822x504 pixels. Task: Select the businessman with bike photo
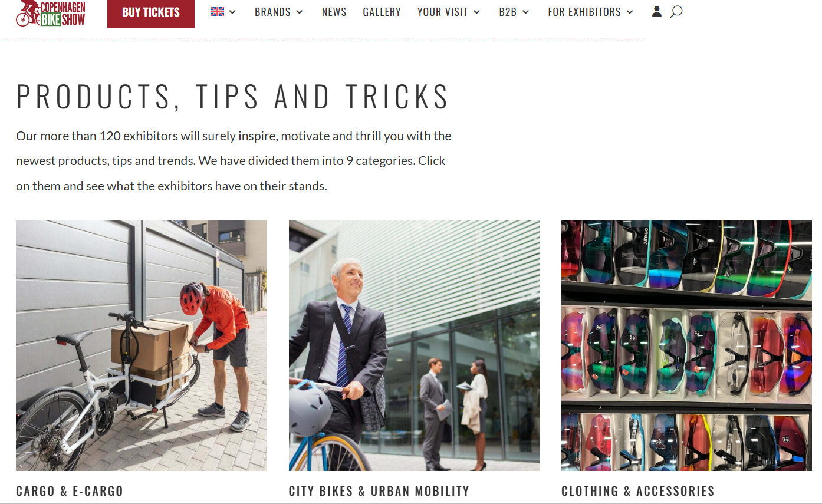coord(414,345)
